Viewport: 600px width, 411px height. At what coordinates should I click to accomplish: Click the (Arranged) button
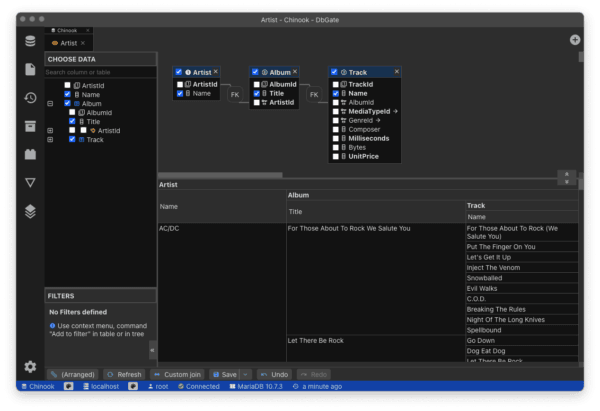click(73, 374)
